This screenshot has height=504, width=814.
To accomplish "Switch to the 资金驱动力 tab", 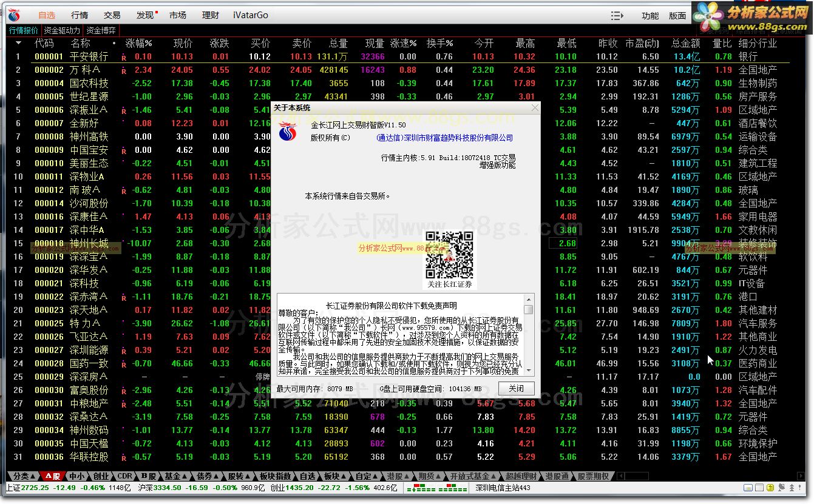I will tap(61, 30).
